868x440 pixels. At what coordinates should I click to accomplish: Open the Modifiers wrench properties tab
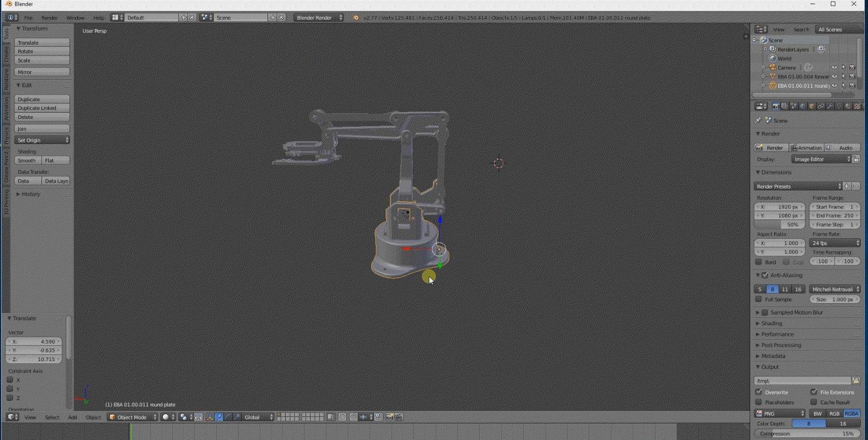coord(830,106)
